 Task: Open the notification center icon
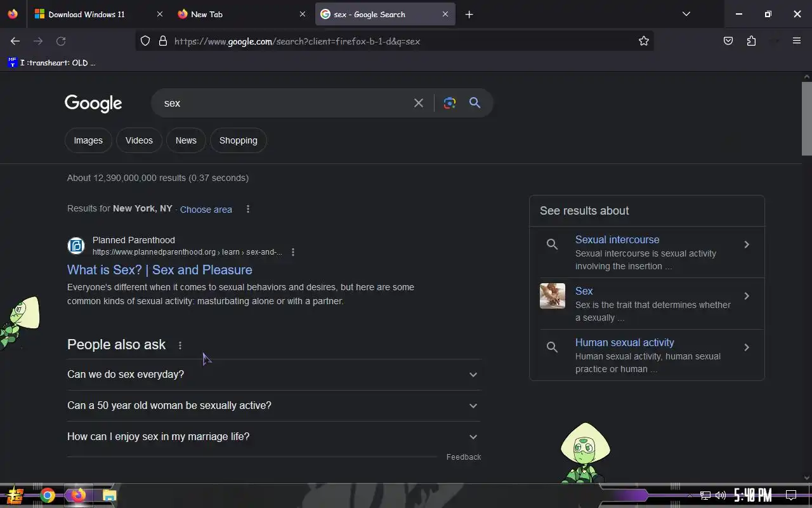pos(791,495)
